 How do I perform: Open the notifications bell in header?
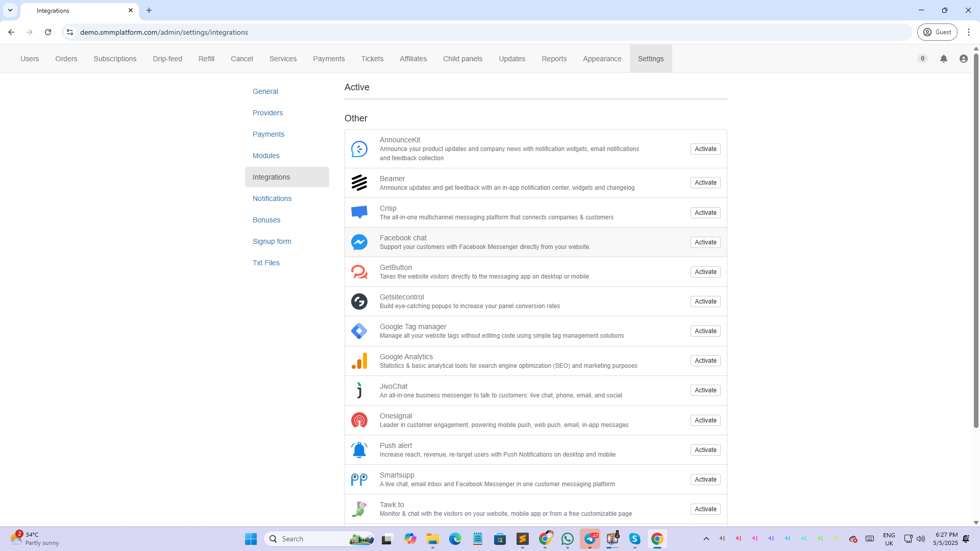click(x=943, y=59)
